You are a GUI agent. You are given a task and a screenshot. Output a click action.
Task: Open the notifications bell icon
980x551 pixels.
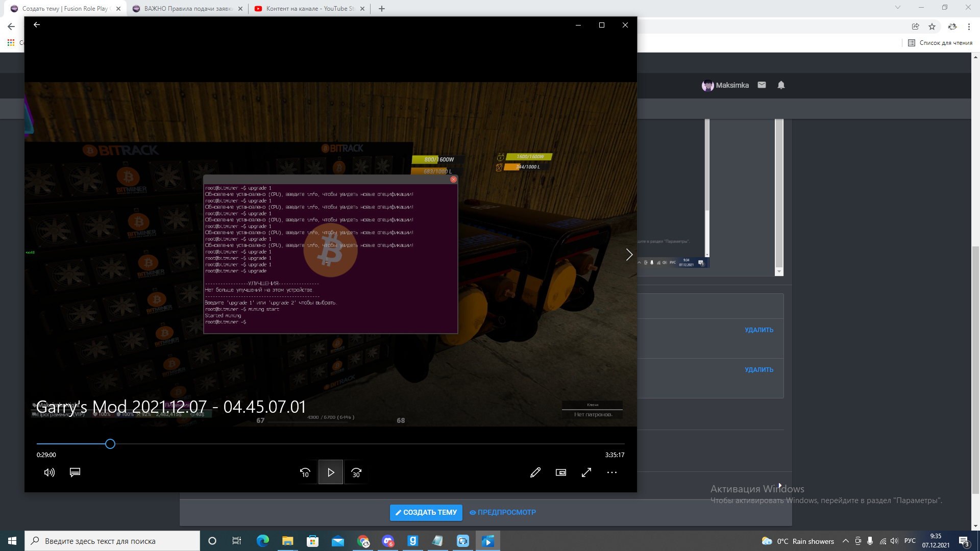[x=781, y=85]
